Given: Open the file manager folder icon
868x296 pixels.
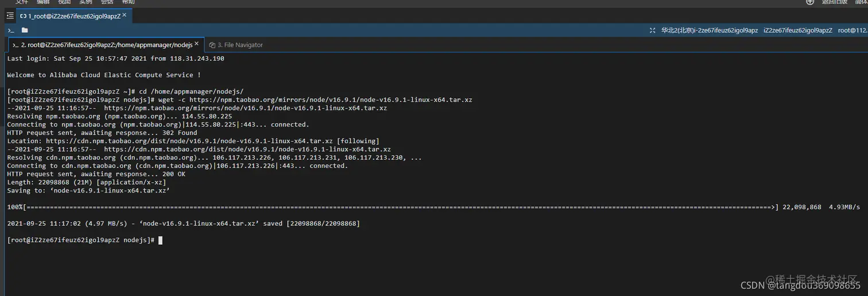Looking at the screenshot, I should [x=25, y=30].
